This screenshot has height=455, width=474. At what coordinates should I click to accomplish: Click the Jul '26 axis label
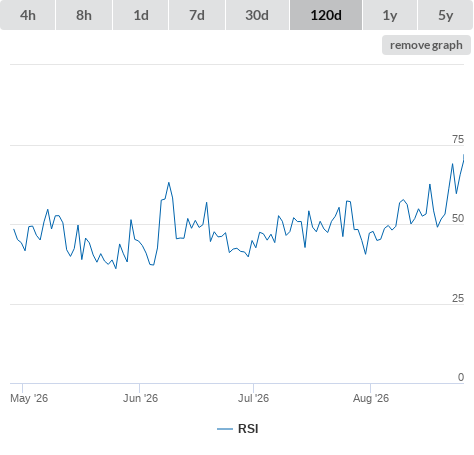[253, 398]
